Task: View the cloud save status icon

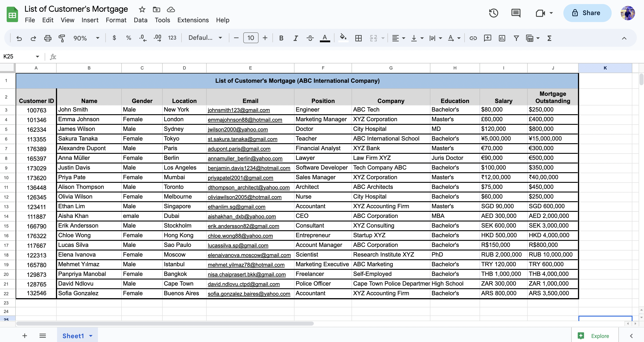Action: (x=171, y=9)
